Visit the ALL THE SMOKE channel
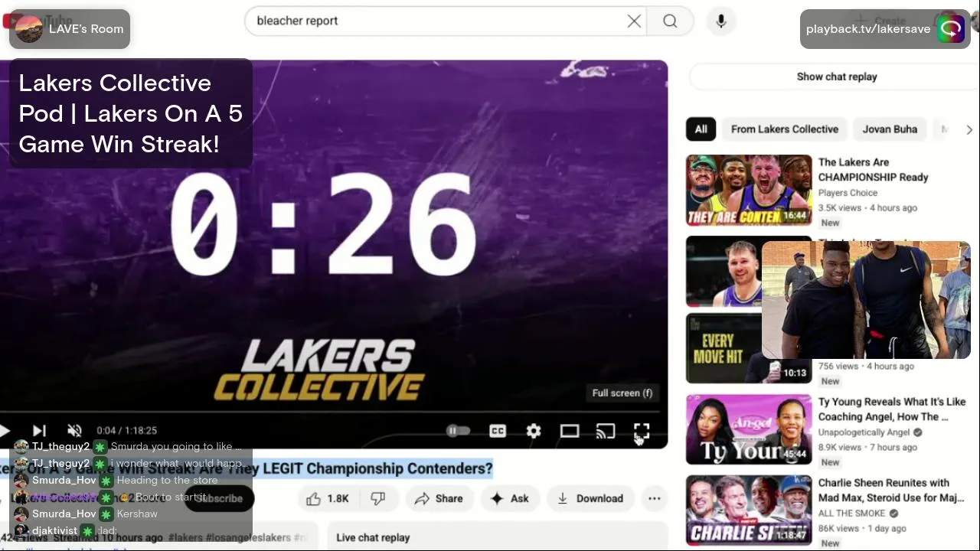Screen dimensions: 980x551 click(851, 514)
